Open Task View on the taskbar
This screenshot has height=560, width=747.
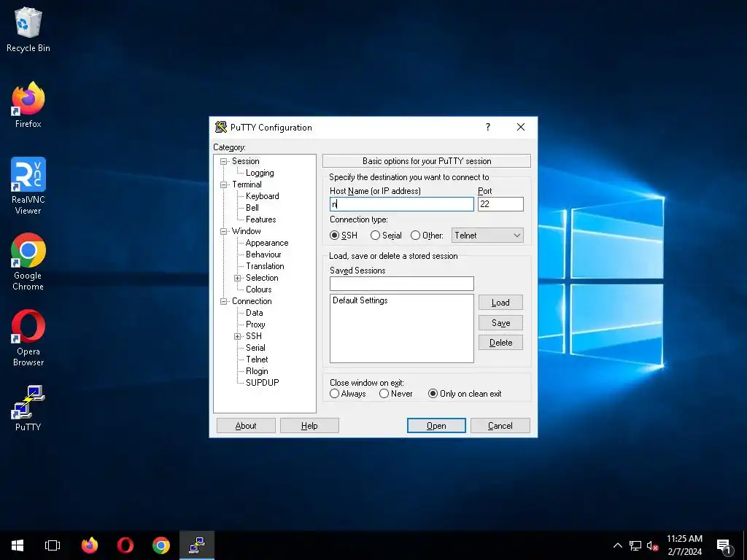[x=53, y=545]
